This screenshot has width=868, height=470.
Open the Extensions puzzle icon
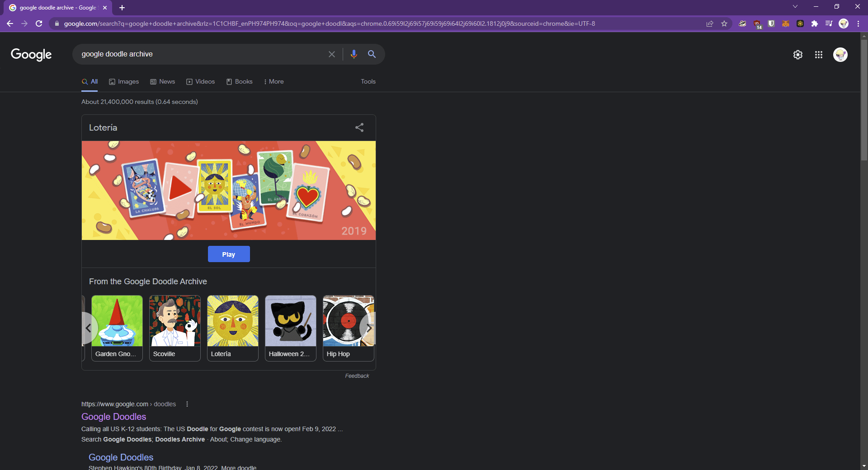pyautogui.click(x=815, y=23)
